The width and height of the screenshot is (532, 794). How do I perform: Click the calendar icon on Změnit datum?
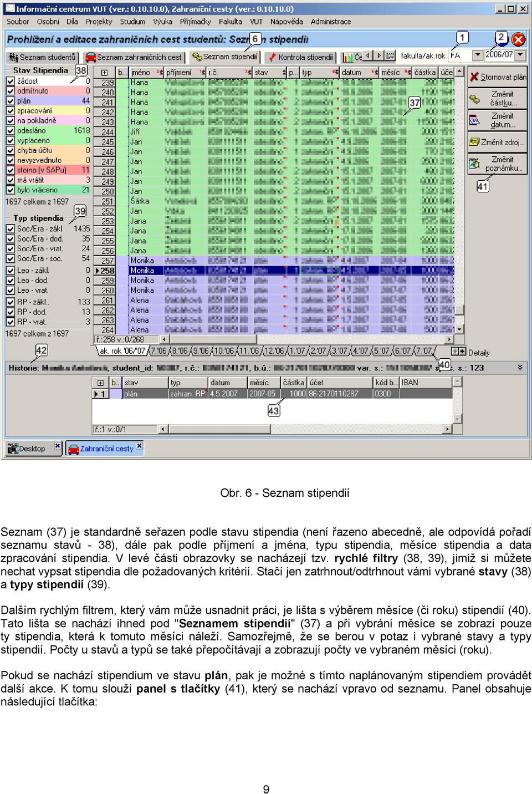click(x=474, y=120)
